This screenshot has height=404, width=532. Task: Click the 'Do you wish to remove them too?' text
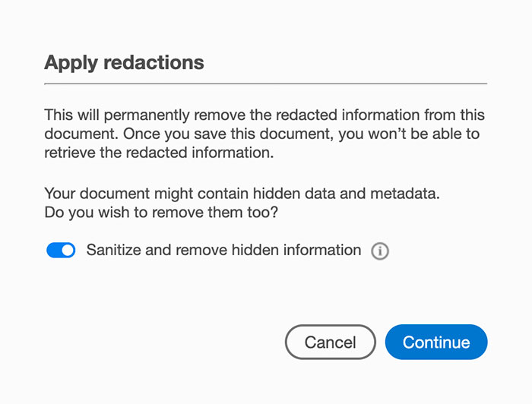click(x=161, y=213)
